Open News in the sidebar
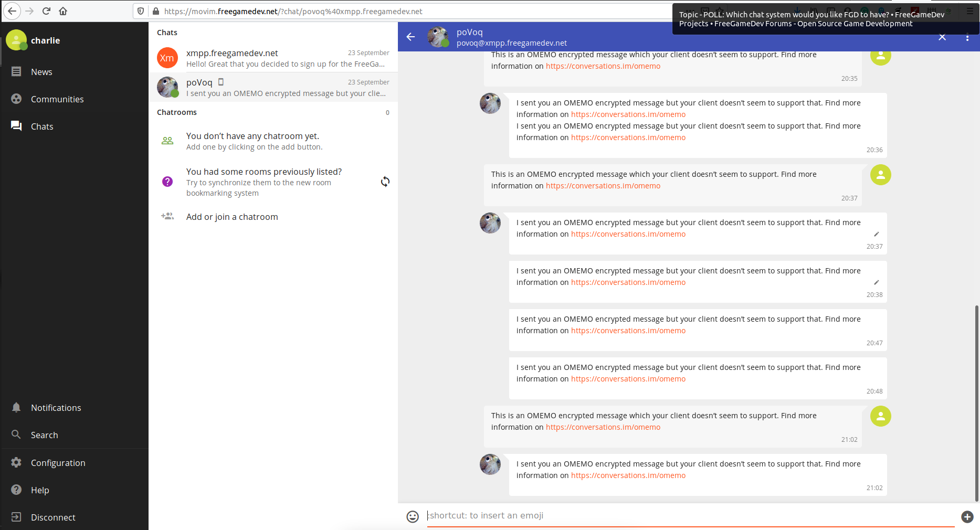This screenshot has width=980, height=530. click(41, 72)
